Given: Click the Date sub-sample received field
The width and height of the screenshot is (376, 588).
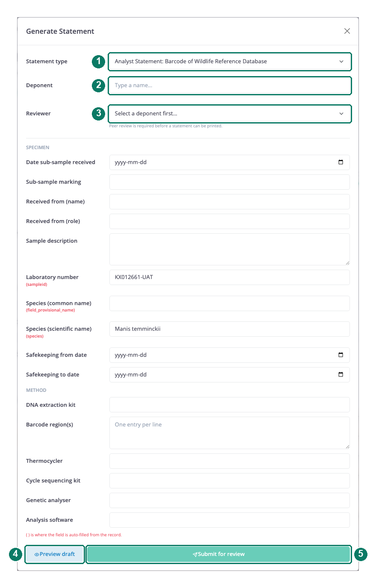Looking at the screenshot, I should 229,162.
